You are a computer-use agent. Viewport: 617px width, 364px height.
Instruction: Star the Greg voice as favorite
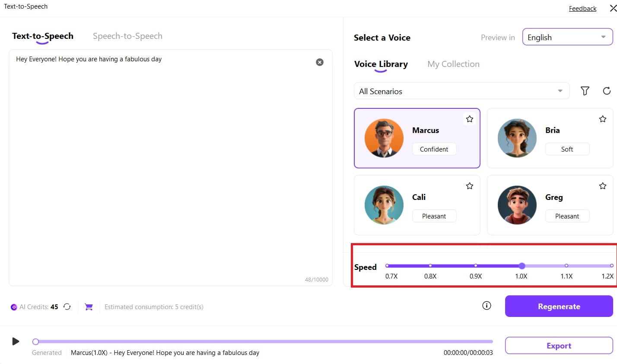[x=603, y=186]
